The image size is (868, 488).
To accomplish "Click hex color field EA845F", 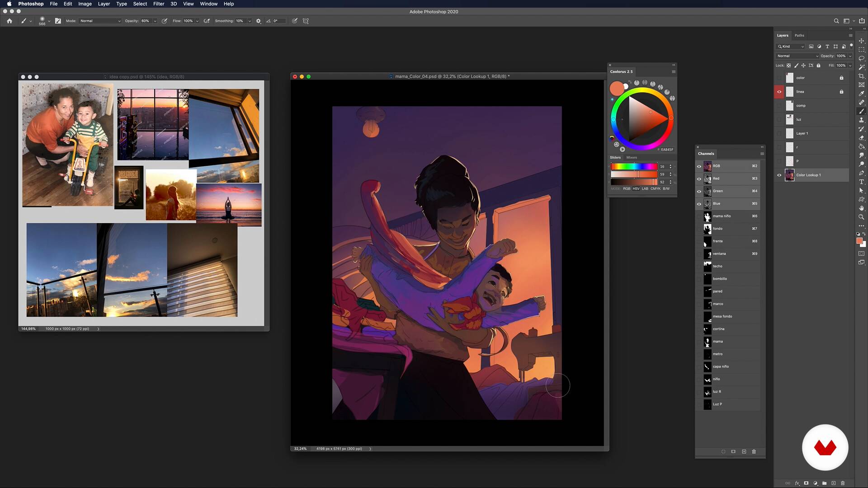I will (x=667, y=150).
